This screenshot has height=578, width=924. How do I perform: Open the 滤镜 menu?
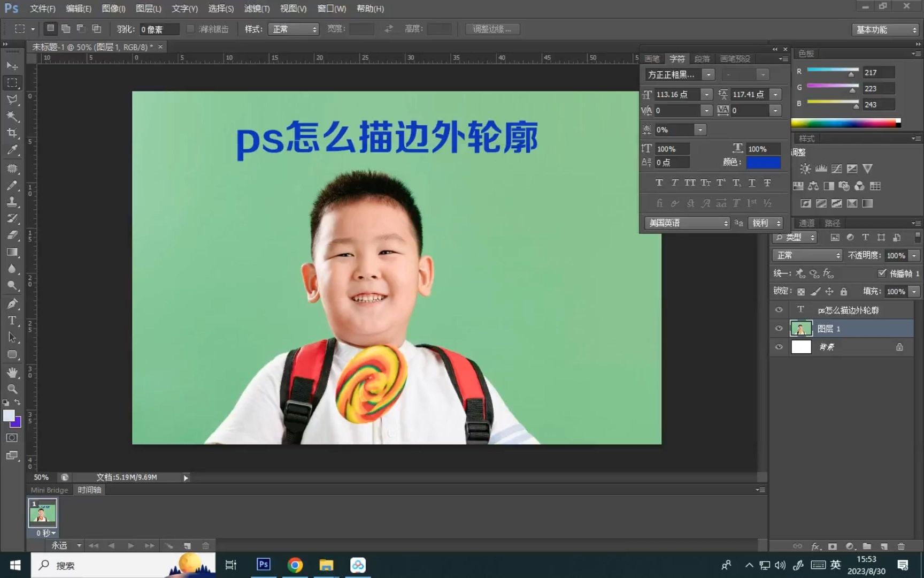pyautogui.click(x=255, y=9)
